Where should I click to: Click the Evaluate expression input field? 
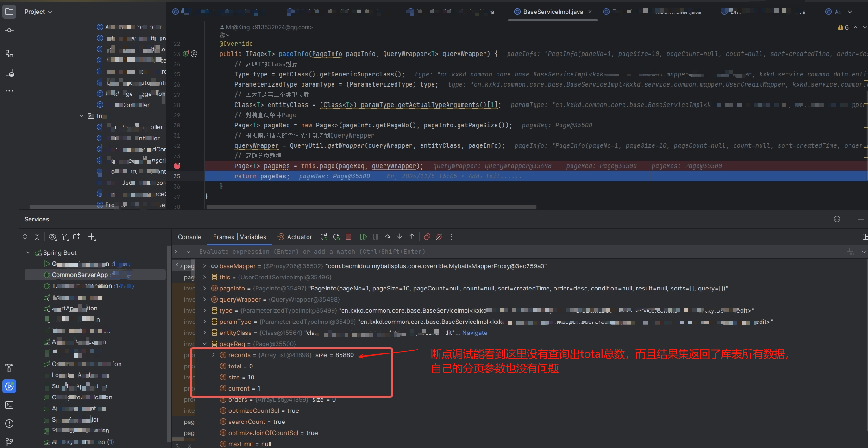point(519,252)
